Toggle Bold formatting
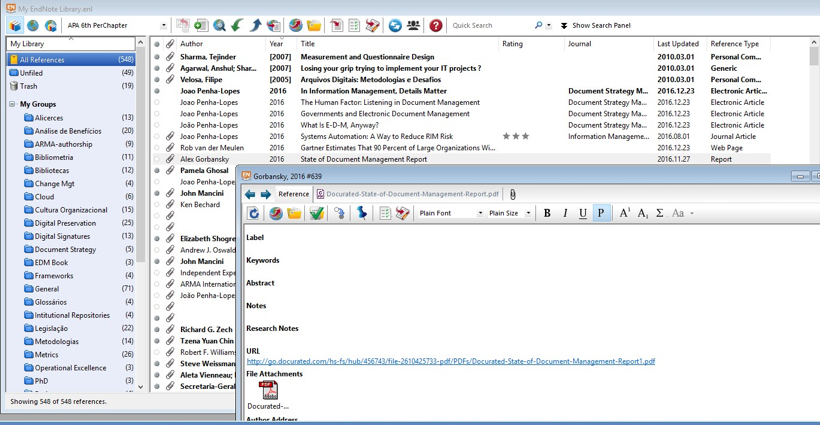820x425 pixels. click(547, 213)
